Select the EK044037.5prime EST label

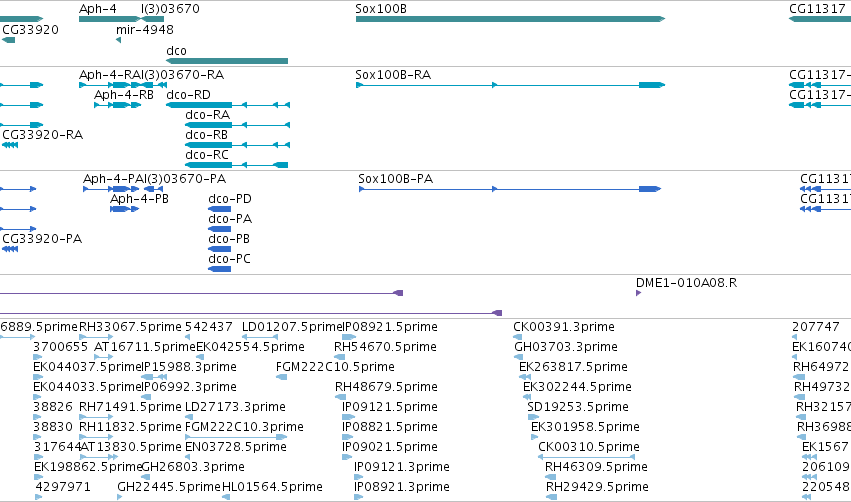pyautogui.click(x=87, y=367)
